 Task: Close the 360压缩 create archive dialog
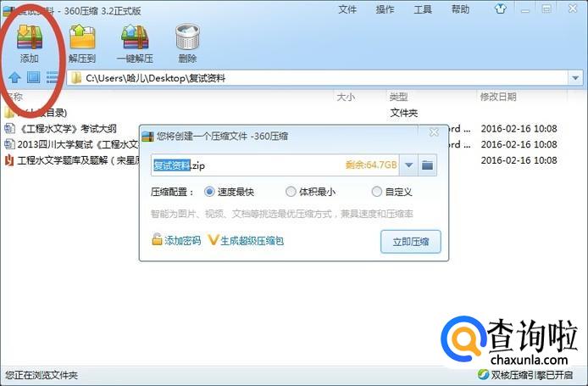[x=434, y=132]
